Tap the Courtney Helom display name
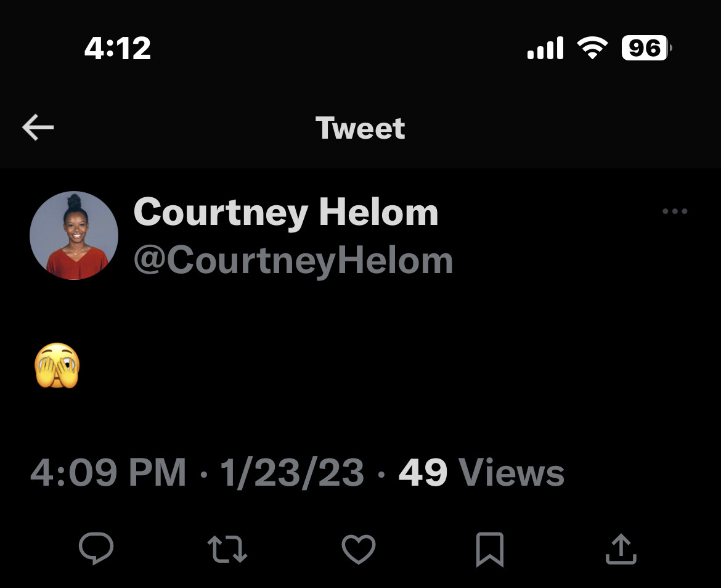 click(x=286, y=212)
